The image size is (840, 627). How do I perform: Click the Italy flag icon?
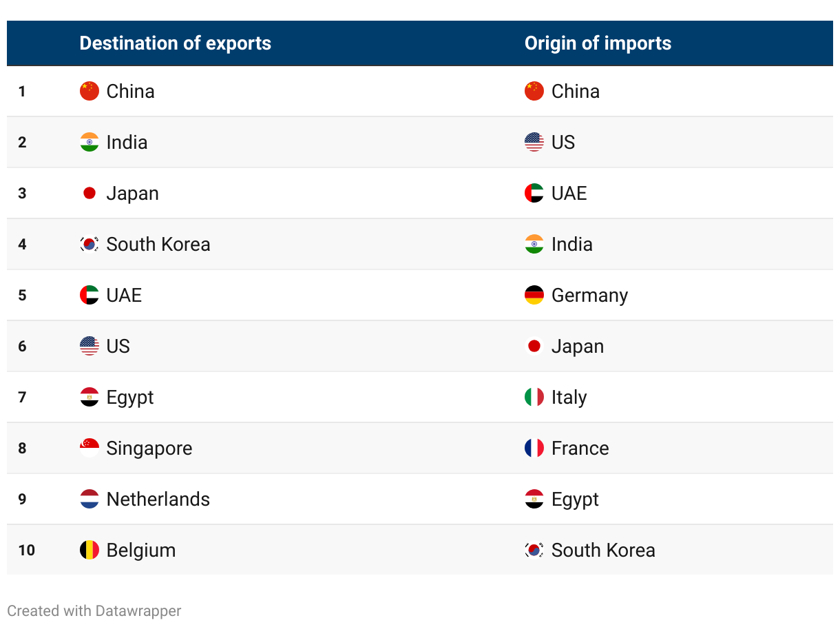click(x=534, y=397)
